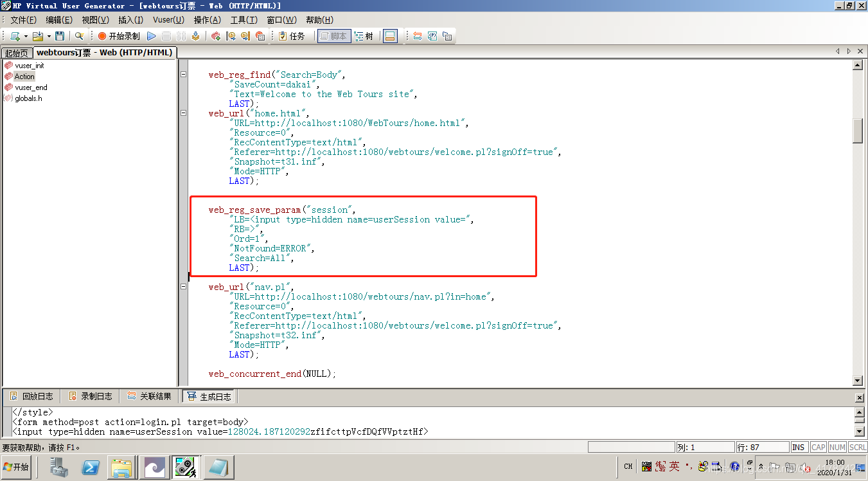Open the dropdown arrow beside New Script
868x481 pixels.
(x=26, y=37)
